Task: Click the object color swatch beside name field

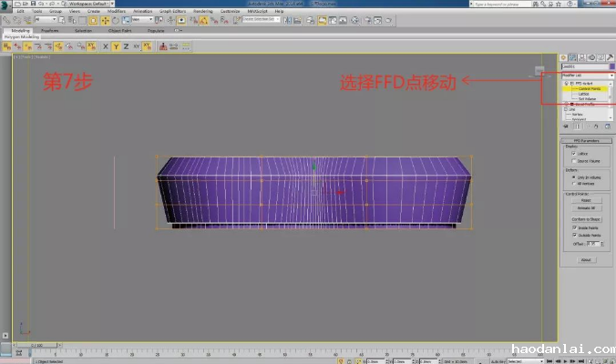Action: pos(612,66)
